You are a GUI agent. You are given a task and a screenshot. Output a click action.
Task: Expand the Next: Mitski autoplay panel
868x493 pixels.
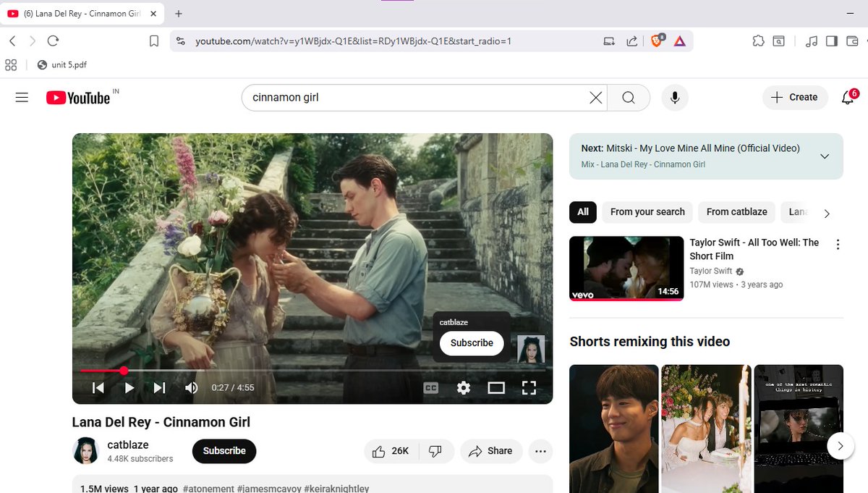[x=825, y=156]
